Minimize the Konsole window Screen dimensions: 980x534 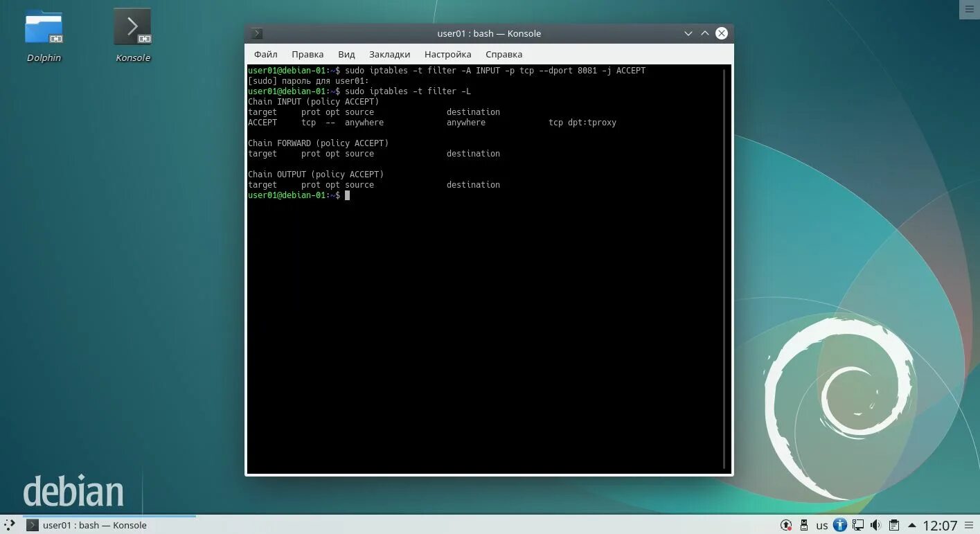tap(688, 33)
